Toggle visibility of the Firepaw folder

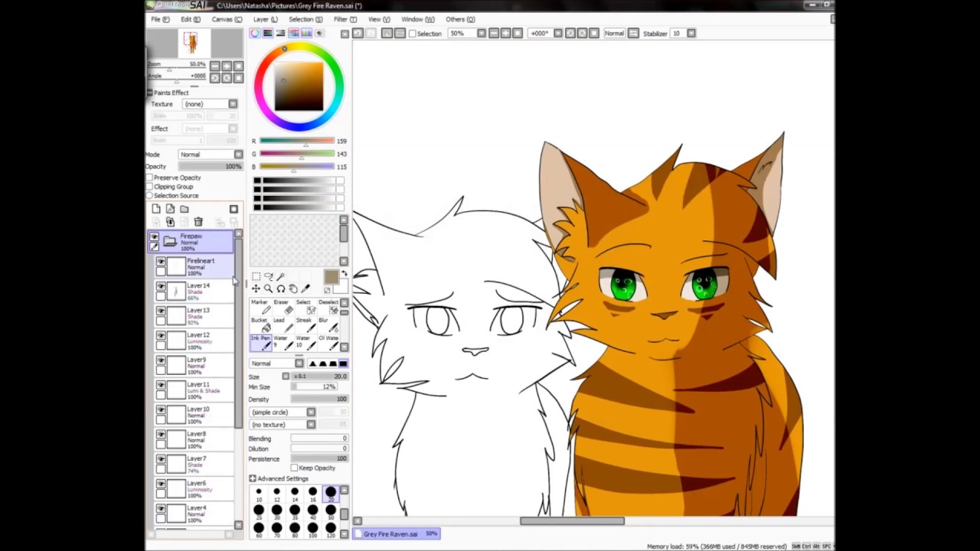pos(154,237)
